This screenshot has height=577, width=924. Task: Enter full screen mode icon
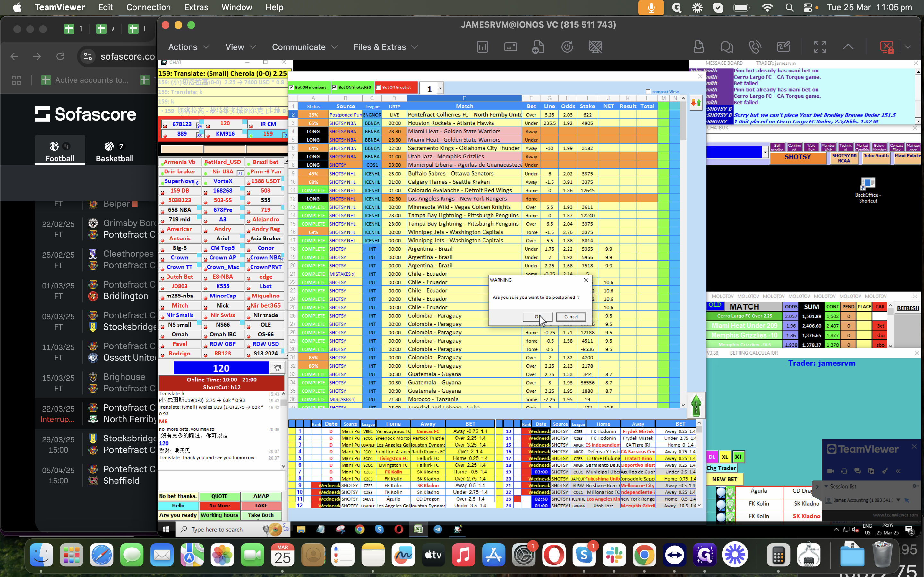820,47
